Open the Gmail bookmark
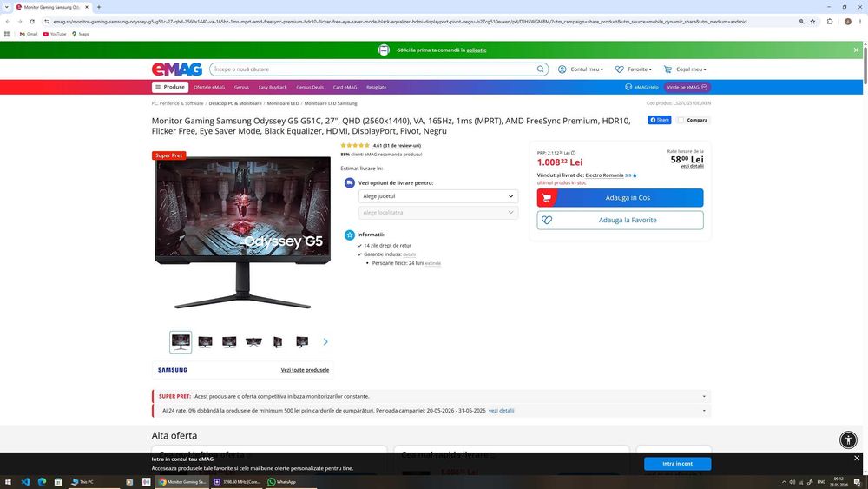 tap(29, 34)
